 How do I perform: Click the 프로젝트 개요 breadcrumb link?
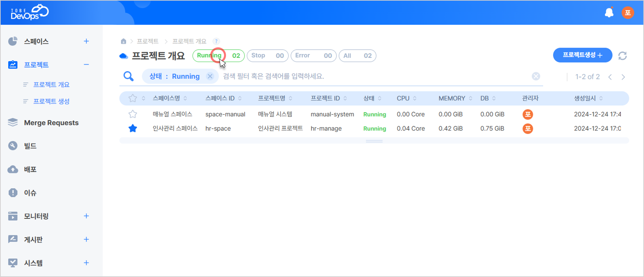click(189, 41)
